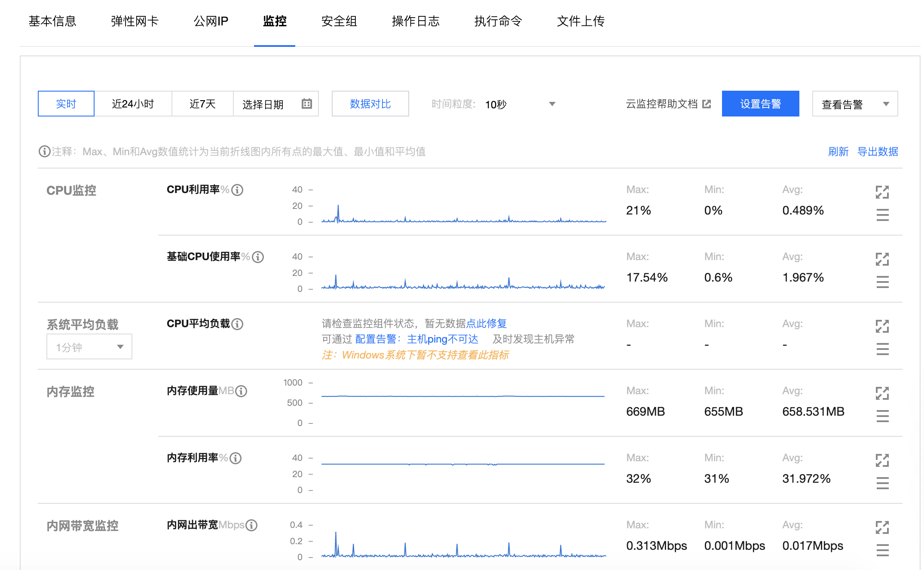Click the external link icon beside 云监控帮助文档
Viewport: 924px width, 570px height.
[707, 104]
